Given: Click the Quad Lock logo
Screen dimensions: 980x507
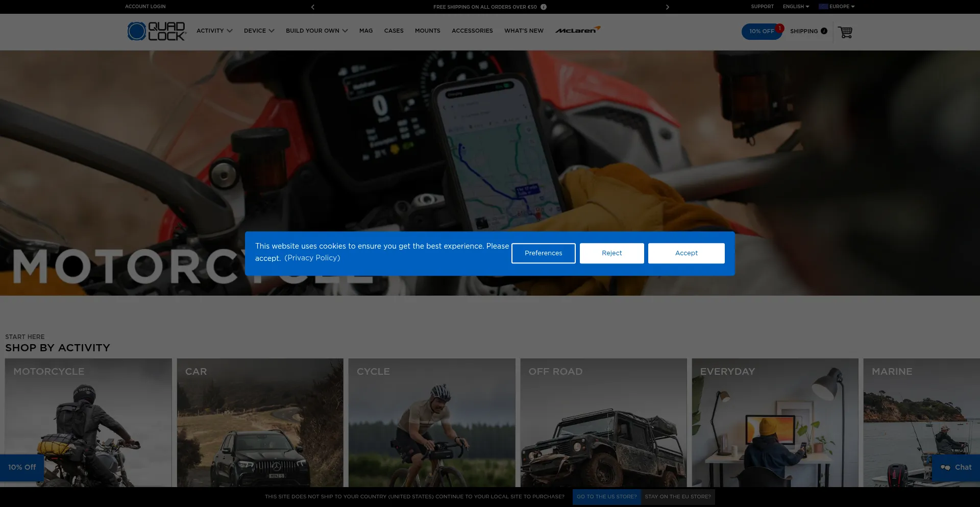Looking at the screenshot, I should 157,31.
